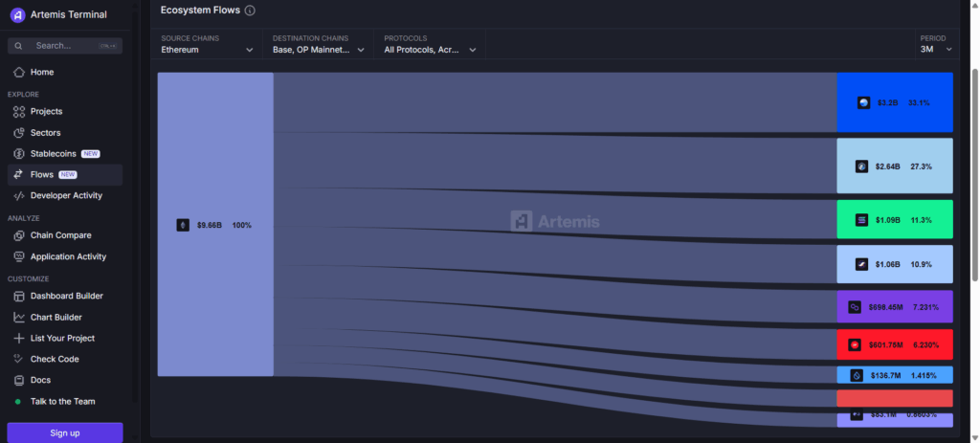Viewport: 980px width, 443px height.
Task: Click the List Your Project plus icon
Action: click(19, 338)
